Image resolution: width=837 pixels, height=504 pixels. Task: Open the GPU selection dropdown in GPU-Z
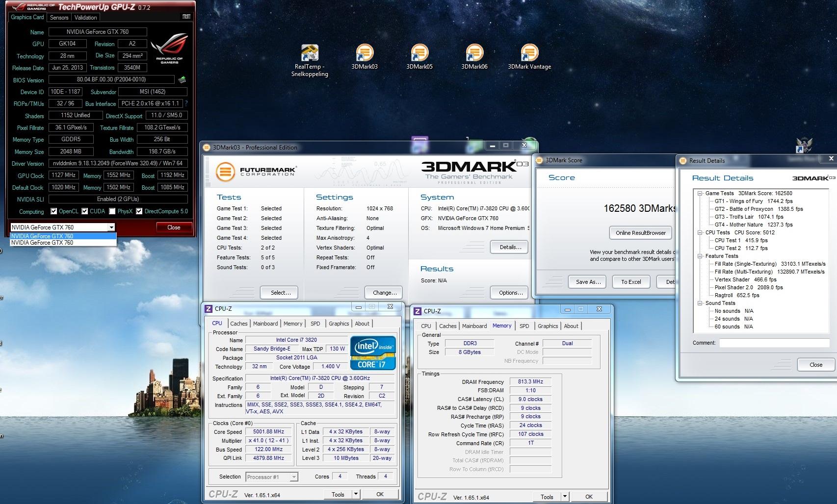(111, 227)
